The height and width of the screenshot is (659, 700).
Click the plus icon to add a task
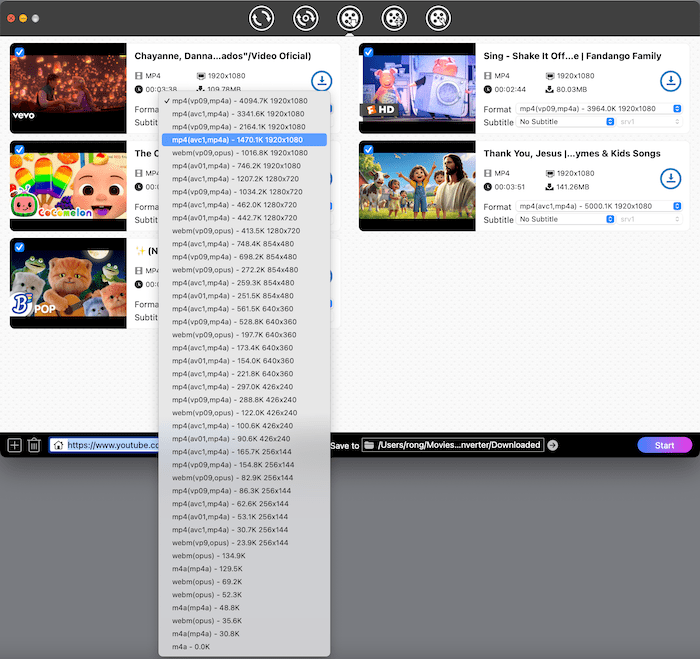(14, 445)
